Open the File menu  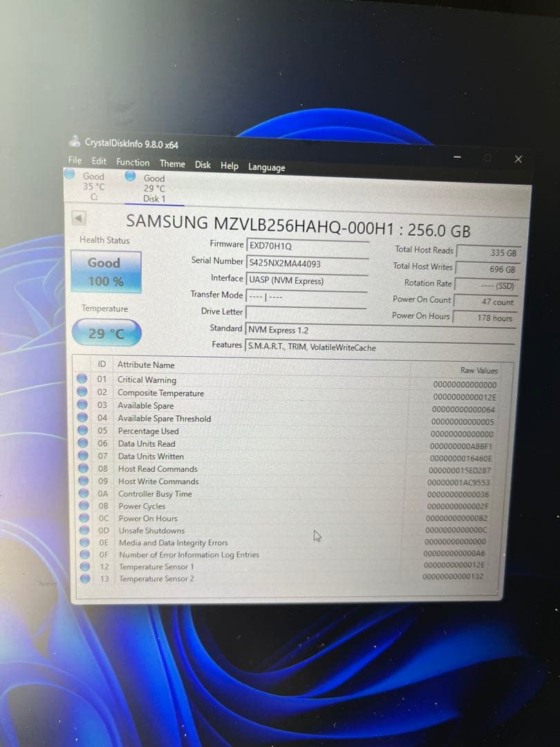[75, 160]
